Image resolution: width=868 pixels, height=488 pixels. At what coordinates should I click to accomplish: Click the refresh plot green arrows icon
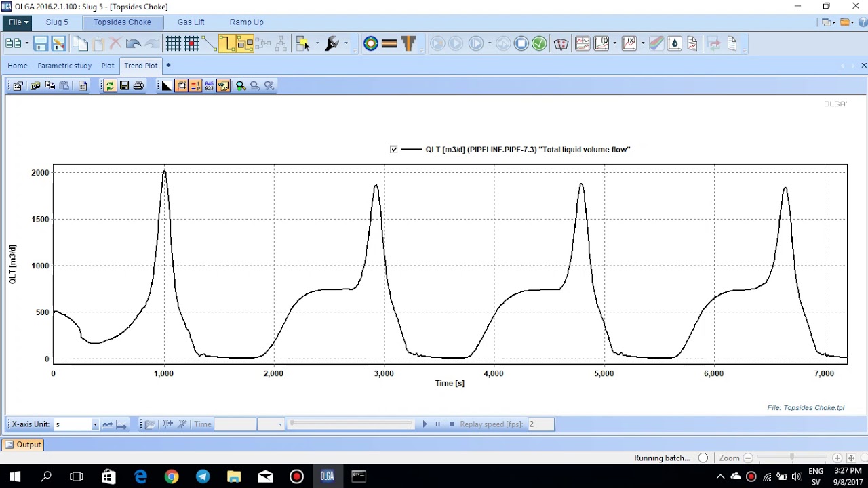click(110, 86)
